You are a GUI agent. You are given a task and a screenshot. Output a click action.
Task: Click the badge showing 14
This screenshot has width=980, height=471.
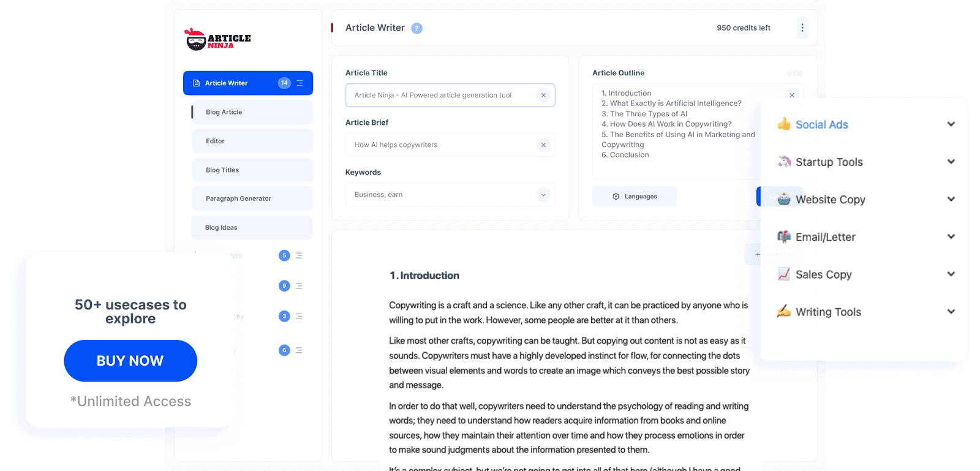point(284,83)
